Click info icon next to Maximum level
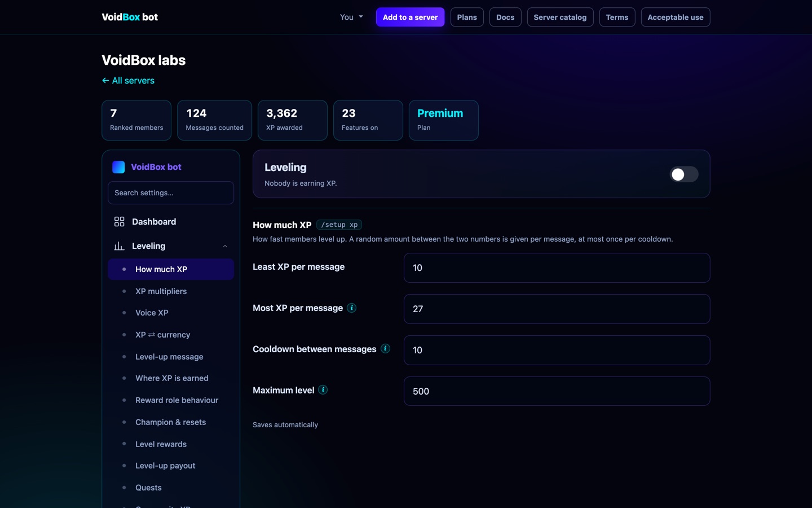 [x=323, y=390]
